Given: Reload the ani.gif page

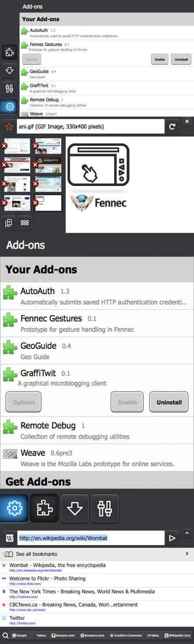Looking at the screenshot, I should click(x=172, y=127).
